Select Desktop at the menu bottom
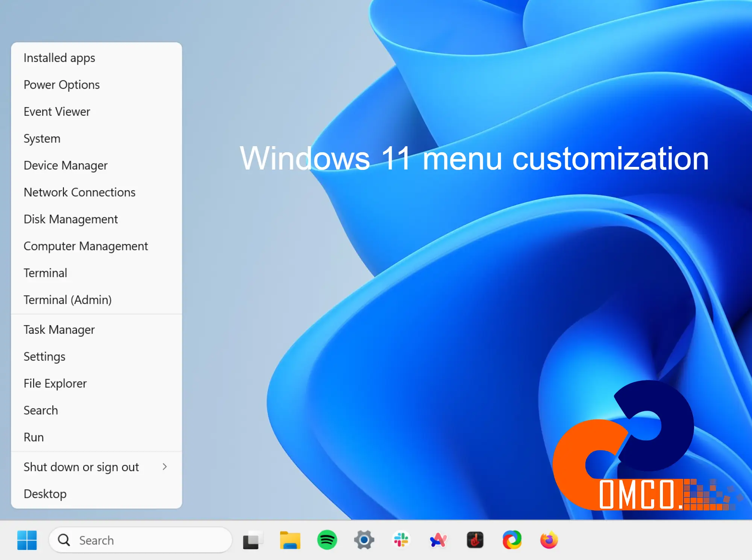Image resolution: width=752 pixels, height=560 pixels. pyautogui.click(x=97, y=493)
